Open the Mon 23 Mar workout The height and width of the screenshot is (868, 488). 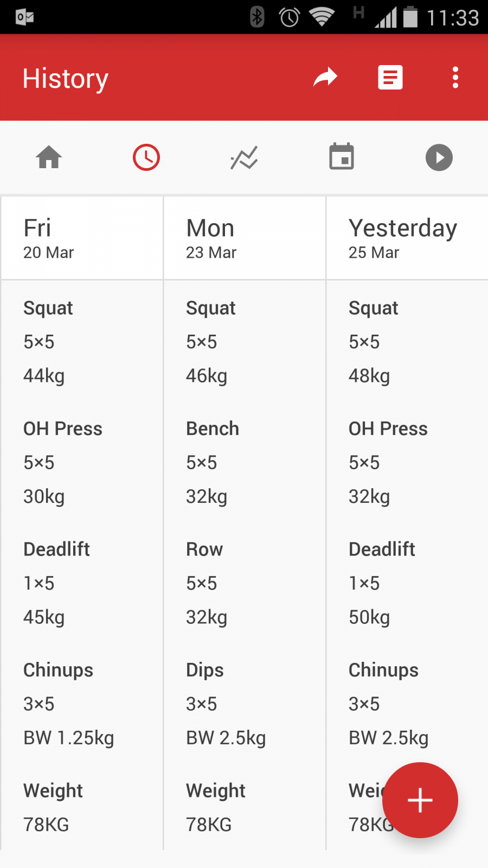click(x=244, y=239)
